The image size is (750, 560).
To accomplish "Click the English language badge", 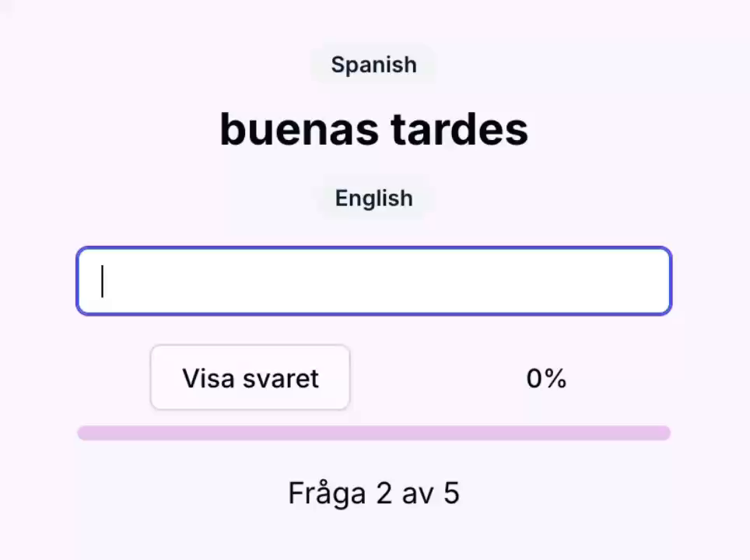I will (x=373, y=198).
